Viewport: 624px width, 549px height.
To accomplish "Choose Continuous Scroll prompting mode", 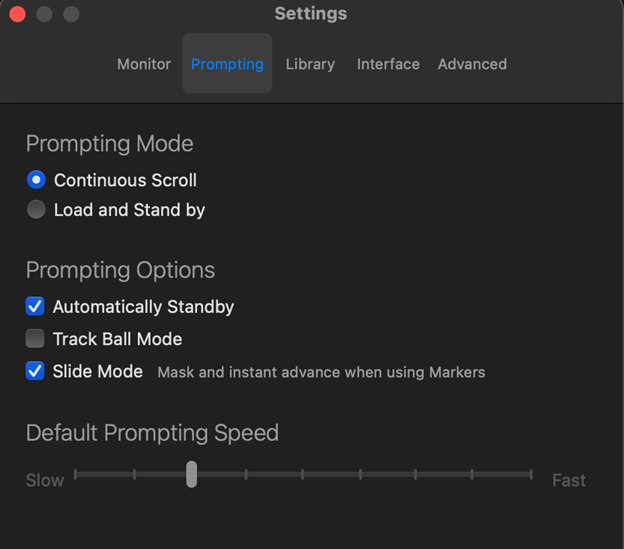I will tap(37, 180).
